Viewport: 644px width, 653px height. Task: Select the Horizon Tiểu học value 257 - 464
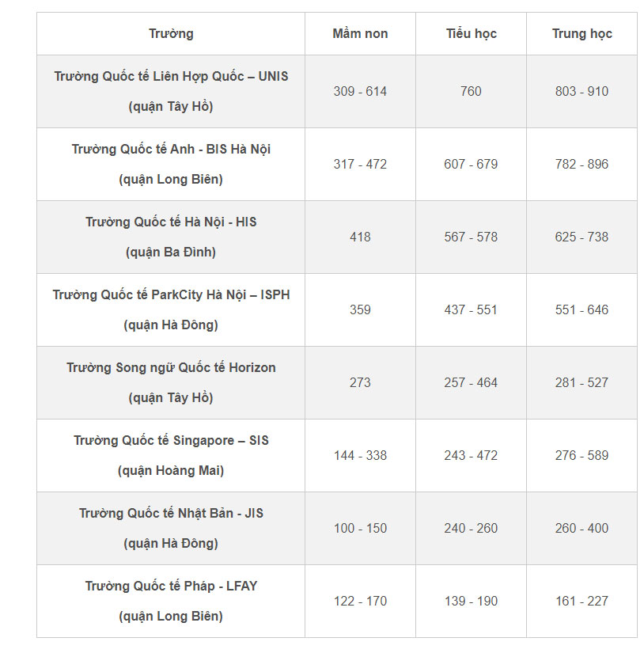coord(471,382)
